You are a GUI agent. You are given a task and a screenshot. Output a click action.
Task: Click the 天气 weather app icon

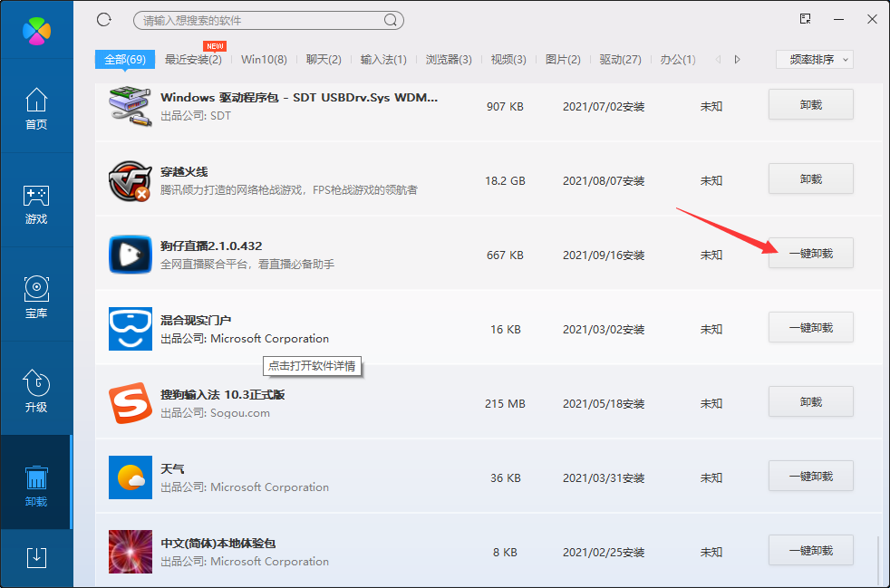[x=131, y=477]
